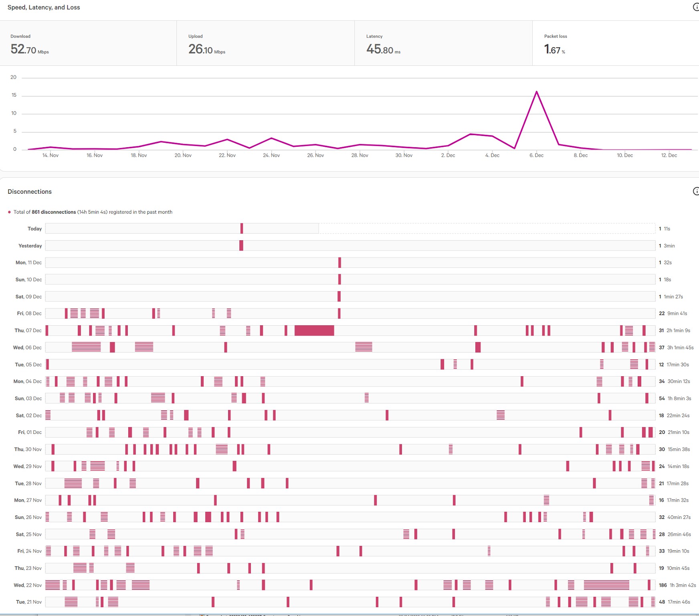
Task: Click the Tue, 21 Nov row label
Action: 29,602
